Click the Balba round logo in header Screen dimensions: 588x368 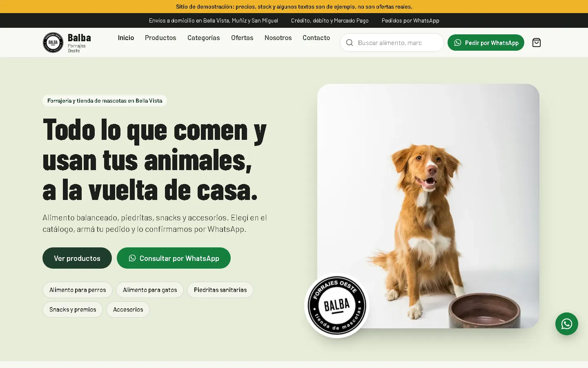(53, 43)
